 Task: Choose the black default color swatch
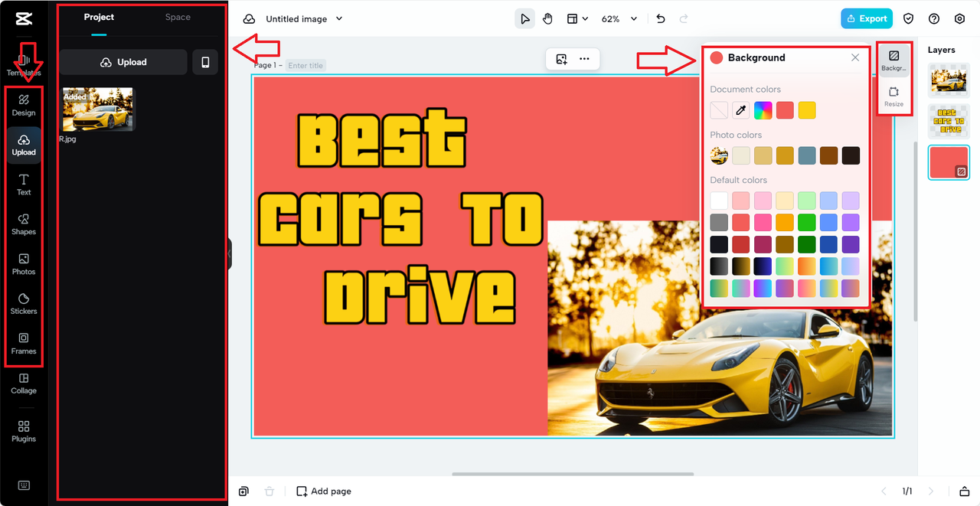[x=719, y=244]
